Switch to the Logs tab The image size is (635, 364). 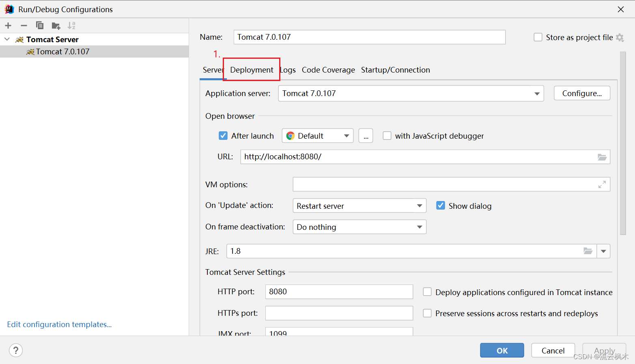pos(288,70)
